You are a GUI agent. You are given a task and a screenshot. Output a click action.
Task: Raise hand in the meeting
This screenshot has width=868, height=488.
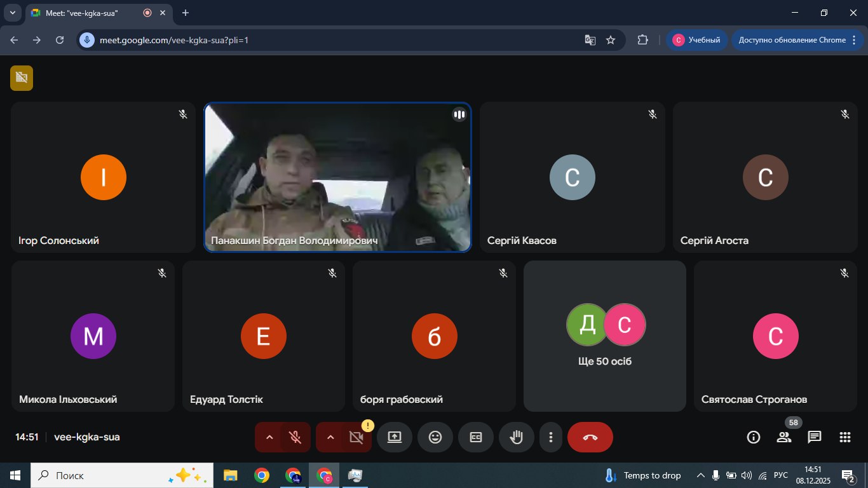tap(517, 437)
